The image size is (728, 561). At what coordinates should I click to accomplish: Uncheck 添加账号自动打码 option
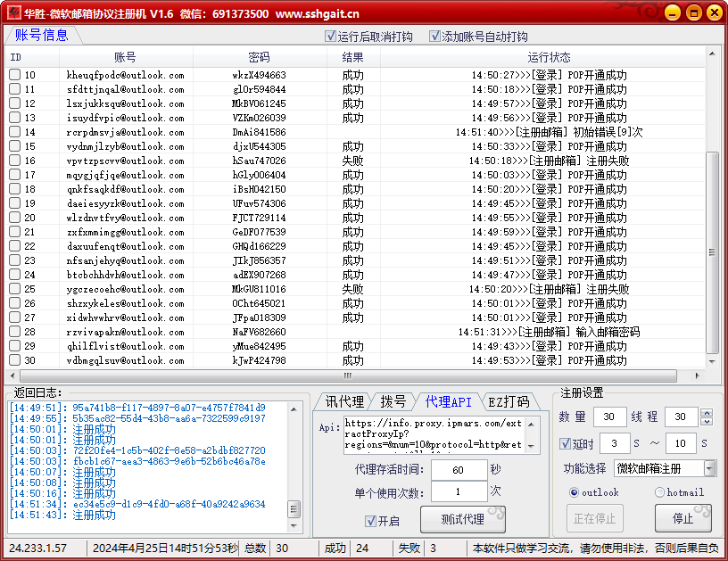click(435, 37)
